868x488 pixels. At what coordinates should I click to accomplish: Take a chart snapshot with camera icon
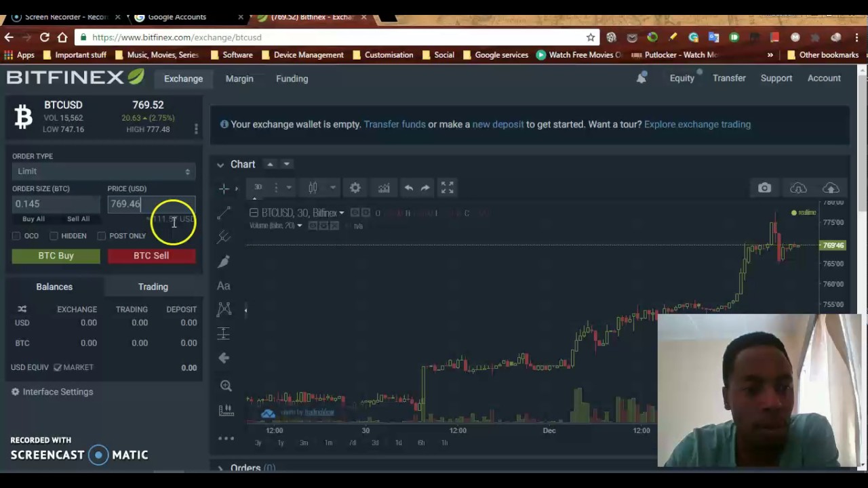pos(764,188)
